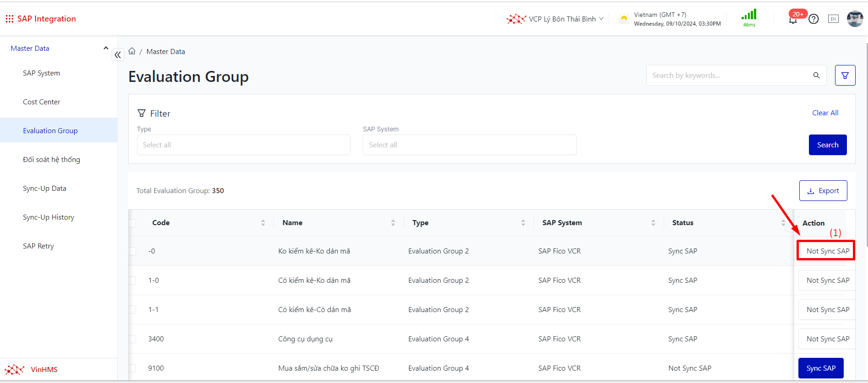Click the EN language switcher icon
868x383 pixels.
833,19
